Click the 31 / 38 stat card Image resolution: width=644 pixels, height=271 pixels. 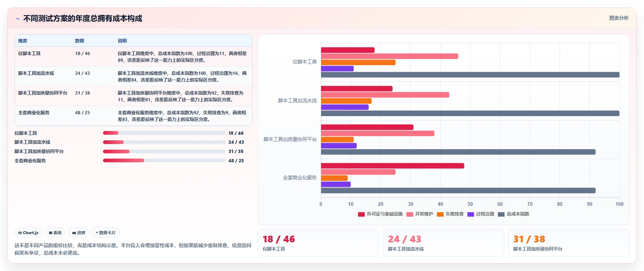(x=569, y=243)
